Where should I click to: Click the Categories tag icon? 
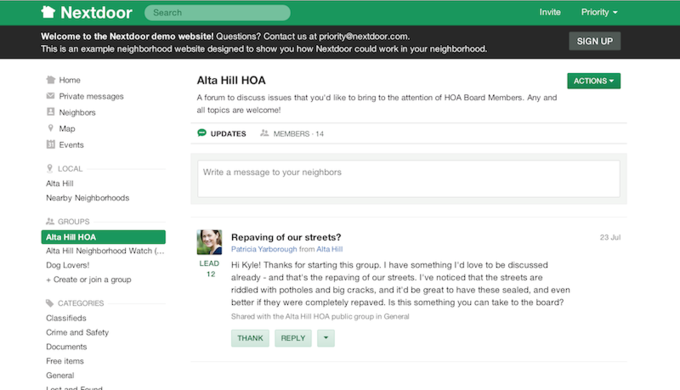[x=50, y=303]
